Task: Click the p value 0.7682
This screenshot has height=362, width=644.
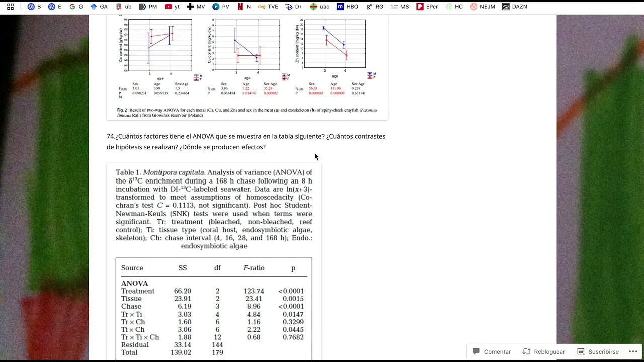Action: point(293,337)
